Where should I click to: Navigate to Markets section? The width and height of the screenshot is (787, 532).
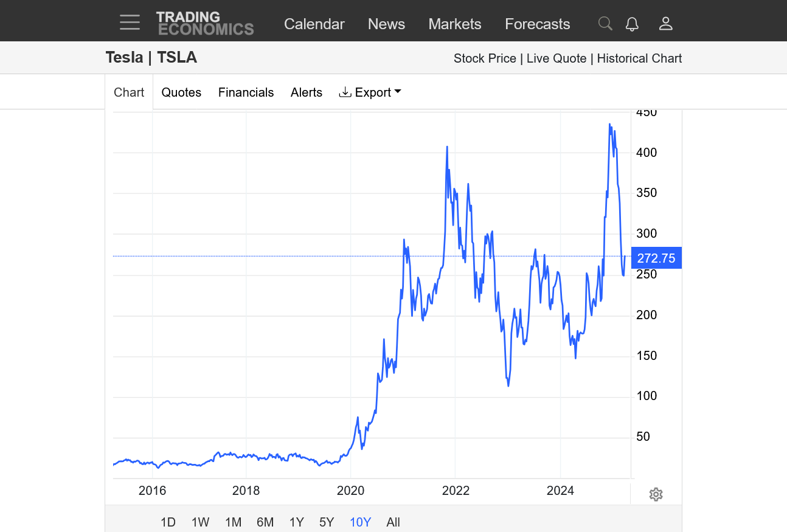[454, 24]
